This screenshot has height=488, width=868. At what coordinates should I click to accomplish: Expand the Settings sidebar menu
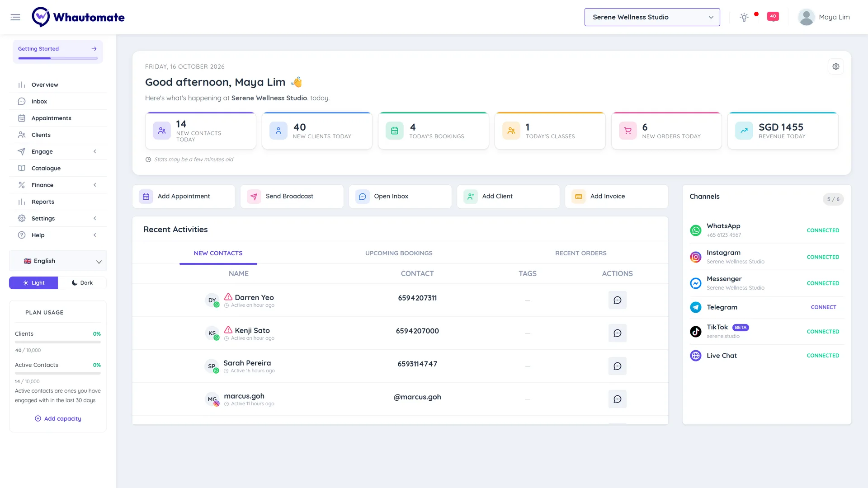point(58,218)
